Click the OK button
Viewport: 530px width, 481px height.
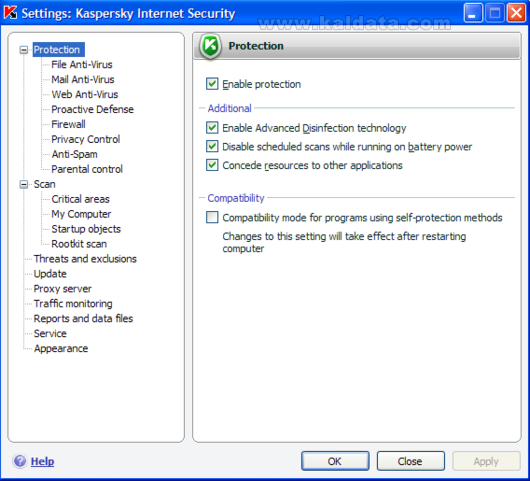(335, 461)
